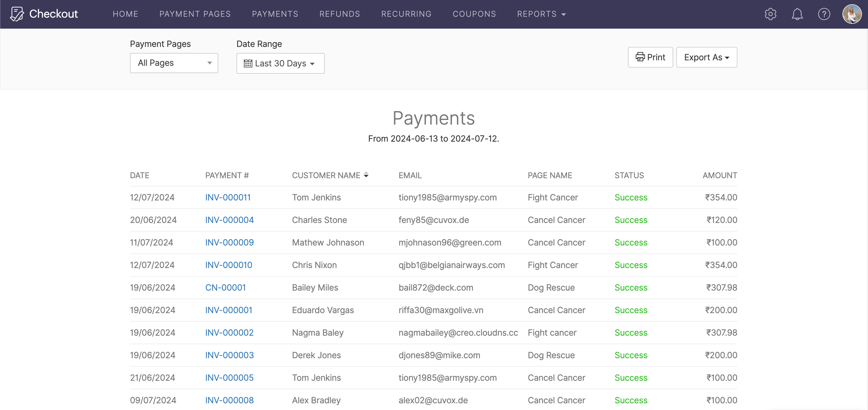Go to the Home tab
The width and height of the screenshot is (868, 410).
pos(125,14)
